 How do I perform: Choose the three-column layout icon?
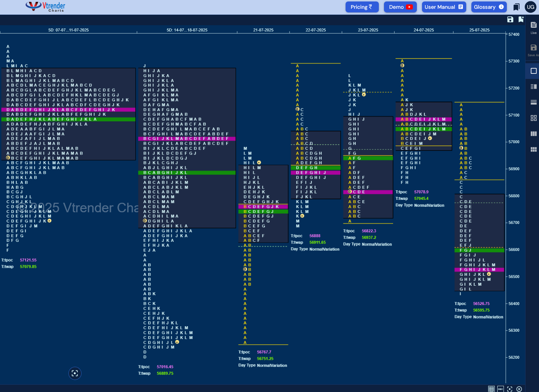tap(534, 134)
